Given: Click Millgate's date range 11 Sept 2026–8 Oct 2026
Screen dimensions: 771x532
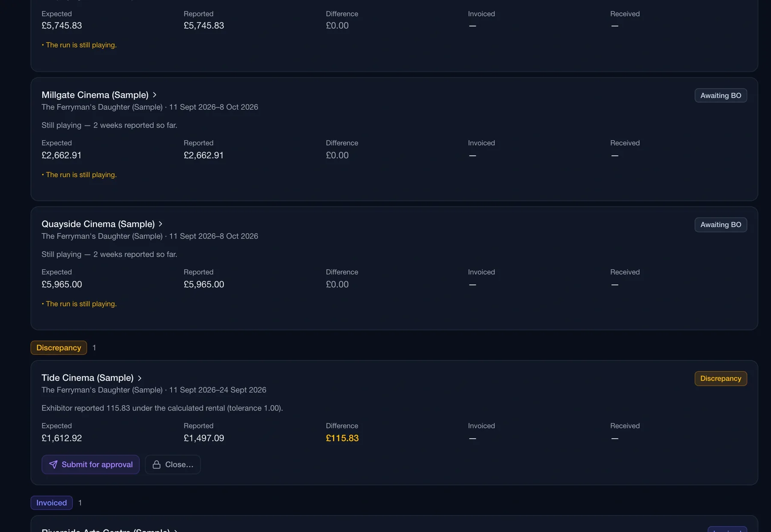Looking at the screenshot, I should click(x=213, y=107).
